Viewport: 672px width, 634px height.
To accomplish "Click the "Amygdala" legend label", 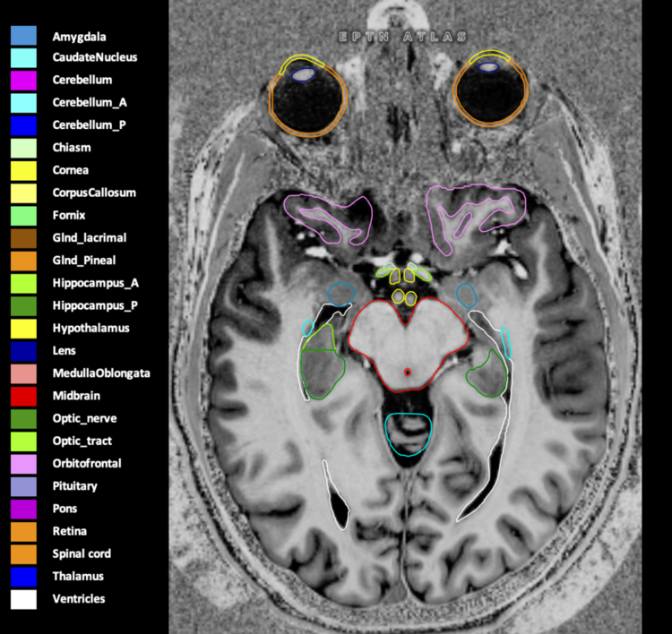I will point(79,38).
